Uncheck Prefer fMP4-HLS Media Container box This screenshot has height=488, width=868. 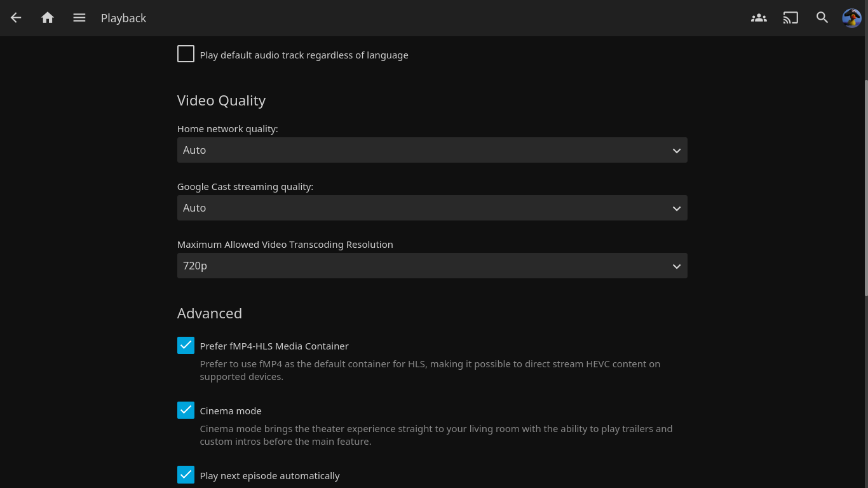[186, 345]
